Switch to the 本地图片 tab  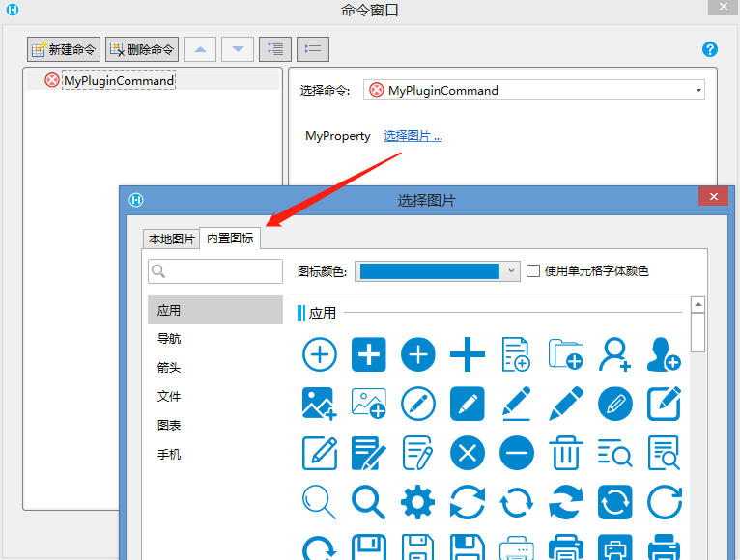click(171, 238)
